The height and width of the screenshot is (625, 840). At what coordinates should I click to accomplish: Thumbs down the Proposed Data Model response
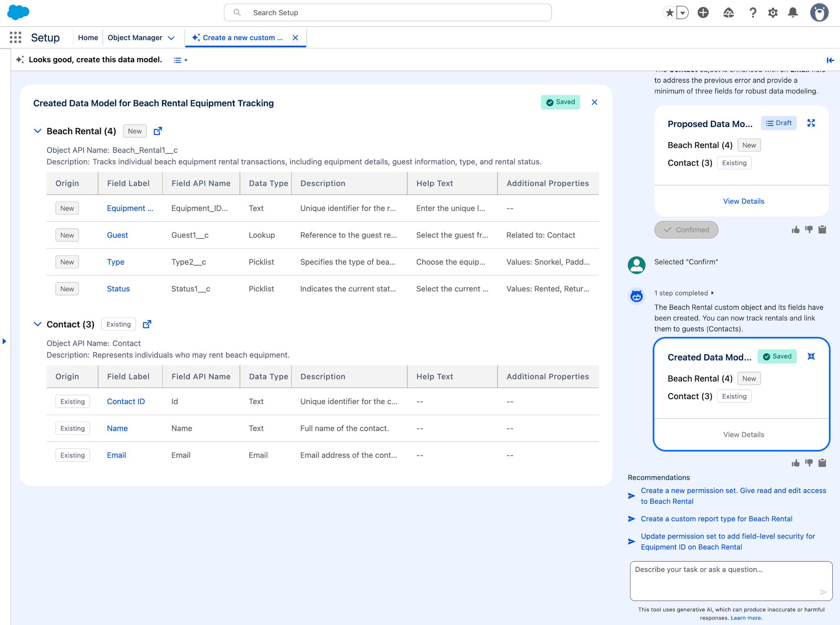pos(809,230)
